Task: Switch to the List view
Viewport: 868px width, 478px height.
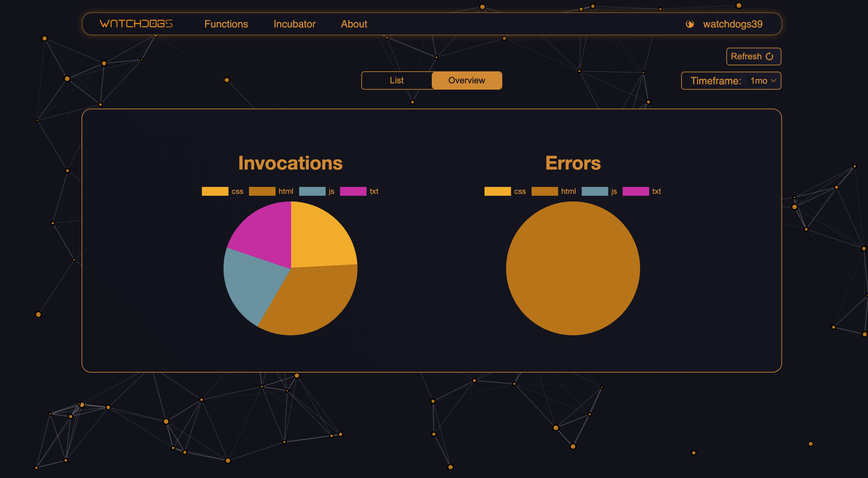Action: pyautogui.click(x=396, y=81)
